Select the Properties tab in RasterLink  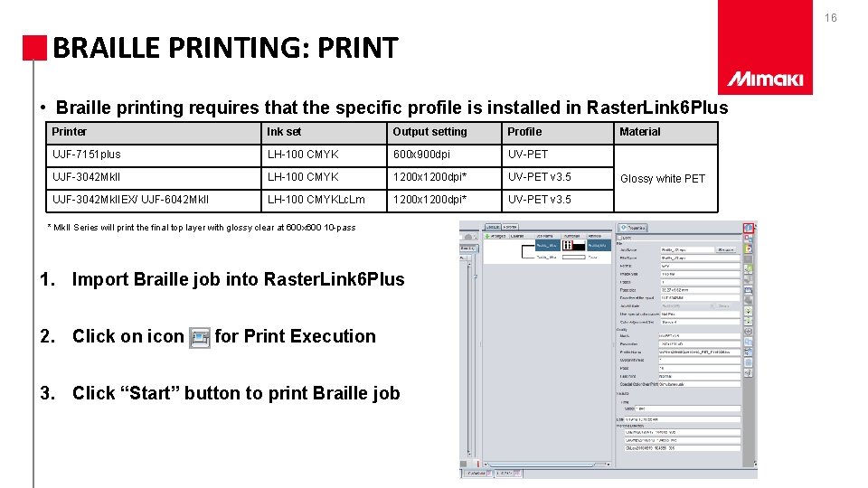point(633,228)
